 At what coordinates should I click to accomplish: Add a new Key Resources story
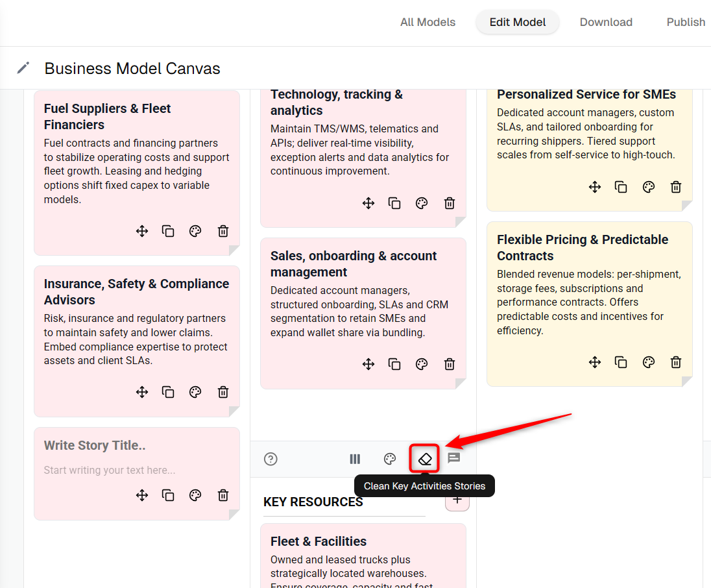pos(457,500)
